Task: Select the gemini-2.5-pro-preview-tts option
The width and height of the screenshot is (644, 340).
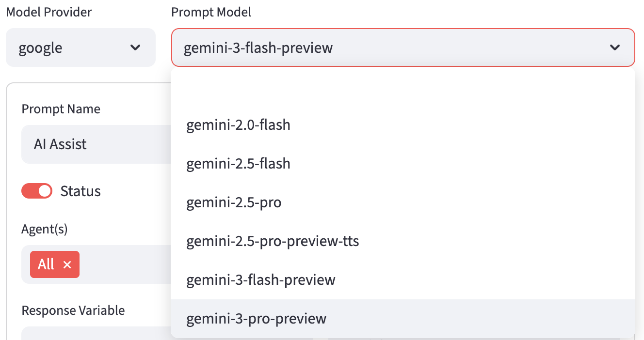Action: 273,241
